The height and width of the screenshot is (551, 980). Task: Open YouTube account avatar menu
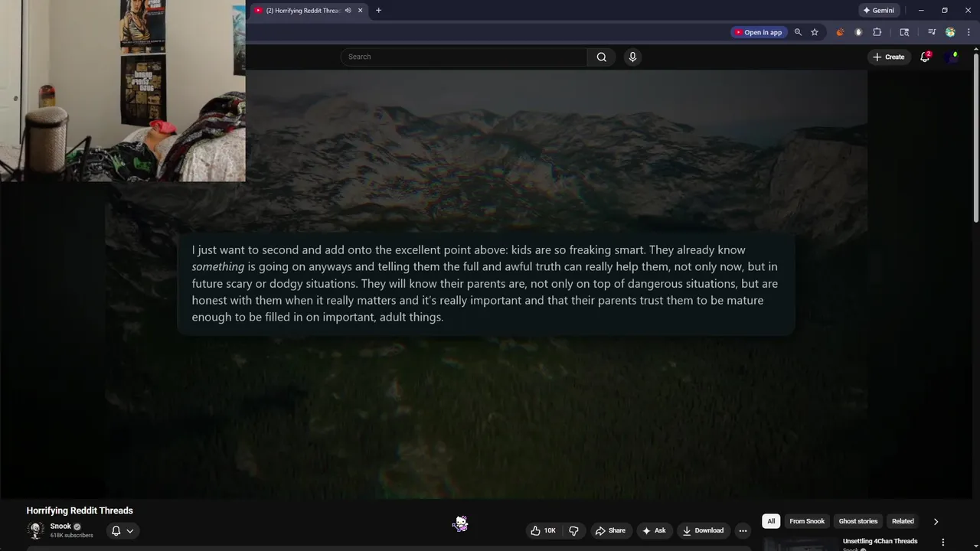pyautogui.click(x=952, y=57)
